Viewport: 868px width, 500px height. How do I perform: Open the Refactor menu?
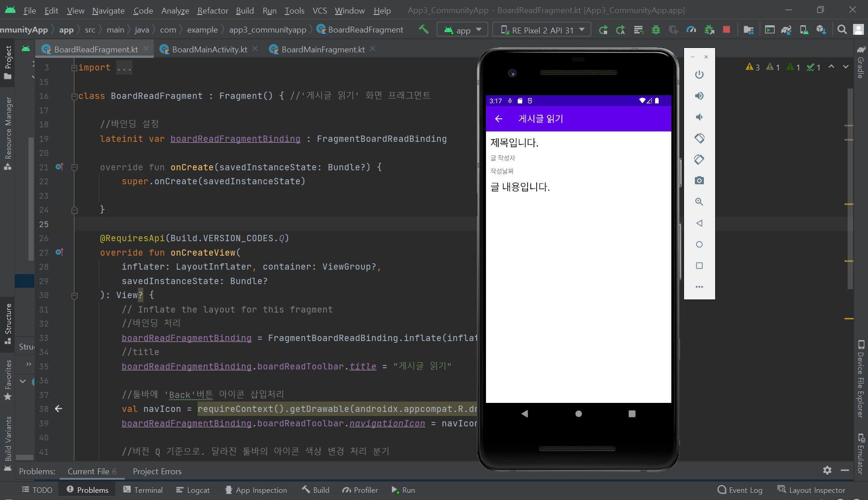[212, 10]
